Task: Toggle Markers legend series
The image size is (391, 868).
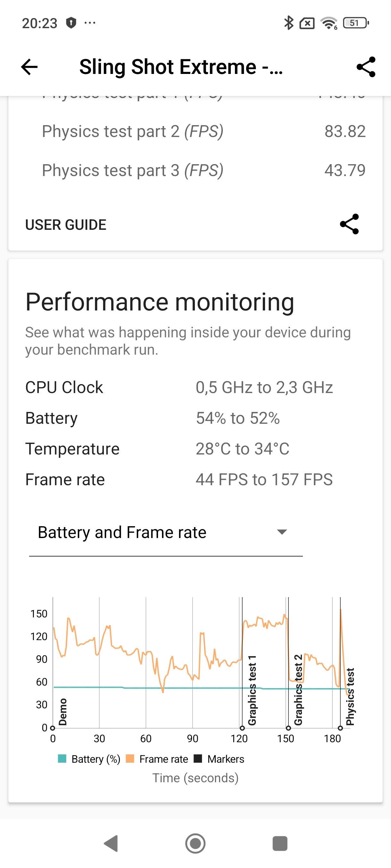Action: tap(219, 759)
